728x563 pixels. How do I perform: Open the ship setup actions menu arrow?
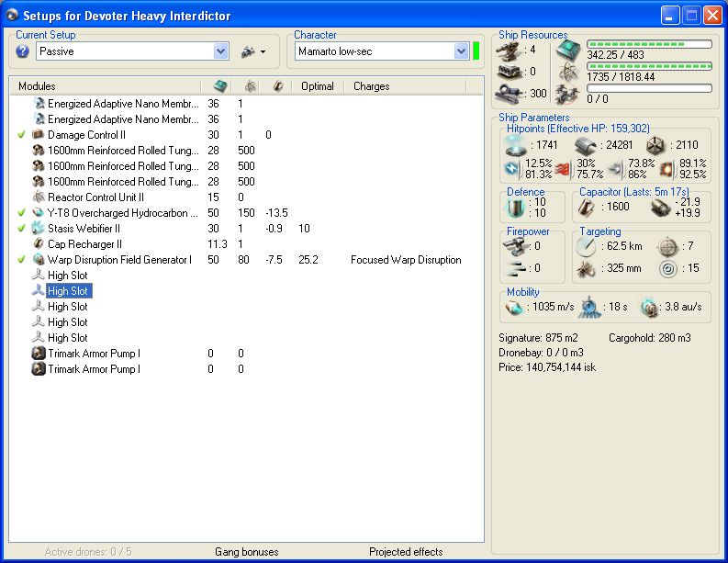[263, 52]
